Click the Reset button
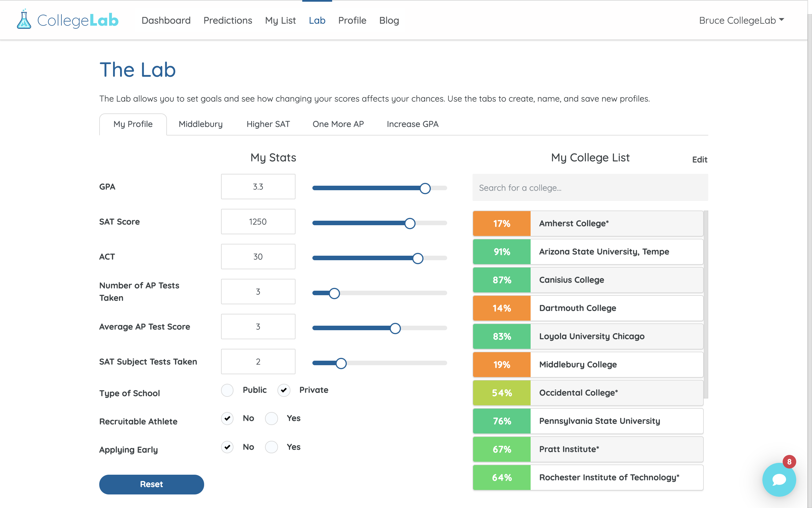 (151, 484)
